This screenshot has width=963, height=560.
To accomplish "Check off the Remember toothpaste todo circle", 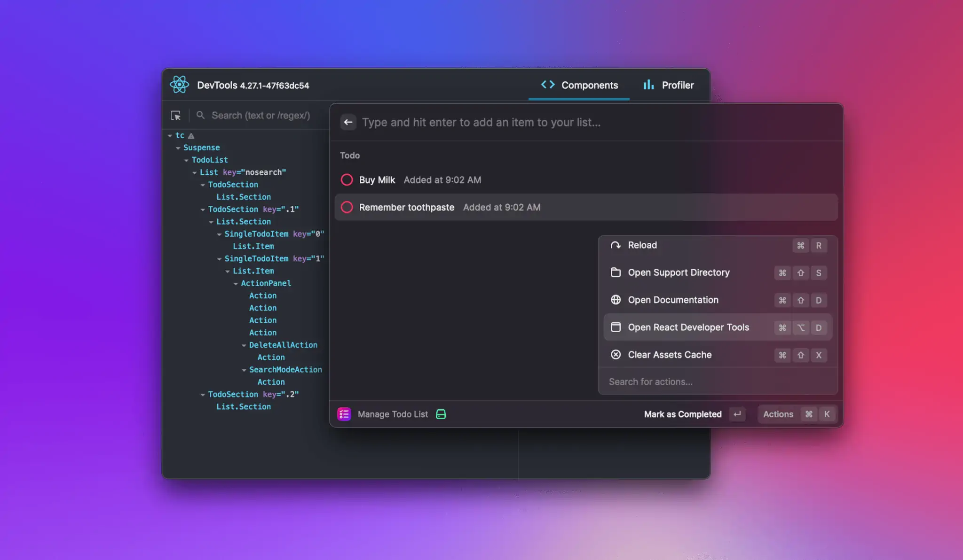I will pos(347,207).
